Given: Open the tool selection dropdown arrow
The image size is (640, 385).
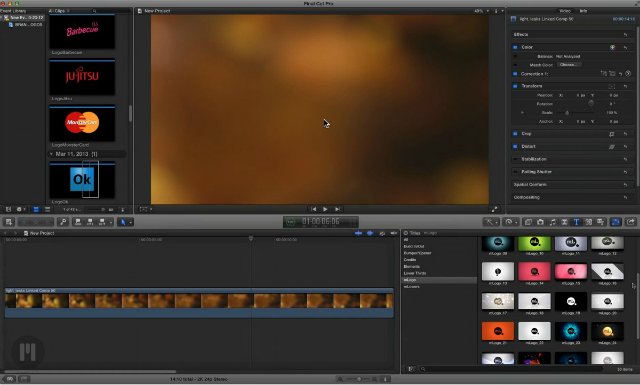Looking at the screenshot, I should 131,223.
